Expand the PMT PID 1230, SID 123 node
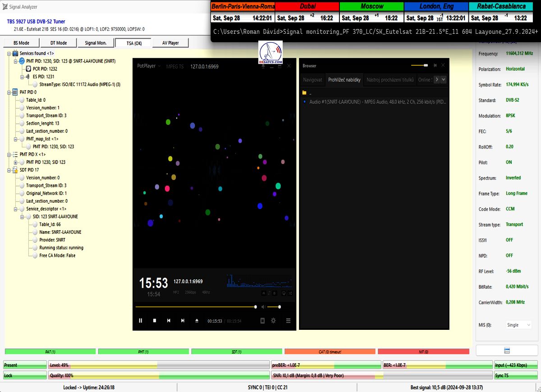 (x=15, y=162)
